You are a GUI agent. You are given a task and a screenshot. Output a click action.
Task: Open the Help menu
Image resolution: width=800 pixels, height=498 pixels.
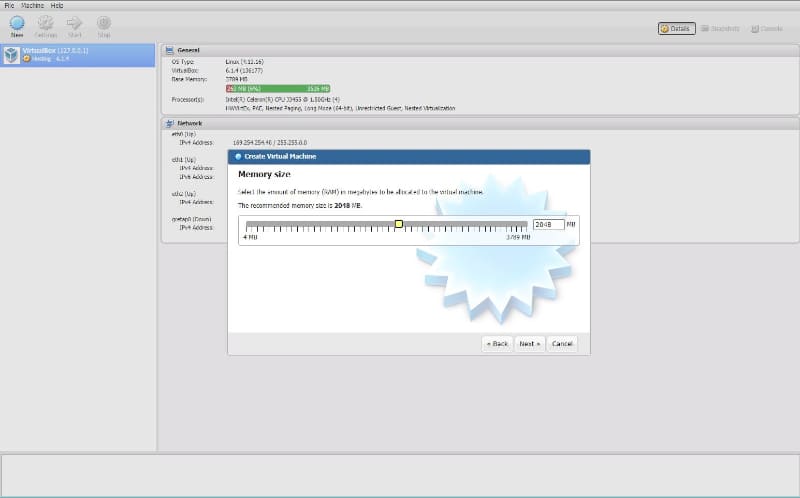(x=57, y=5)
